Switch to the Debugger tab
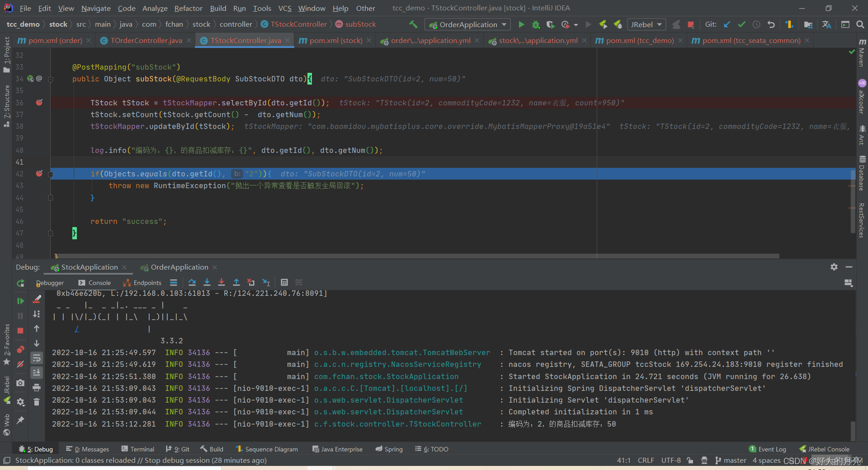This screenshot has height=470, width=868. (50, 283)
